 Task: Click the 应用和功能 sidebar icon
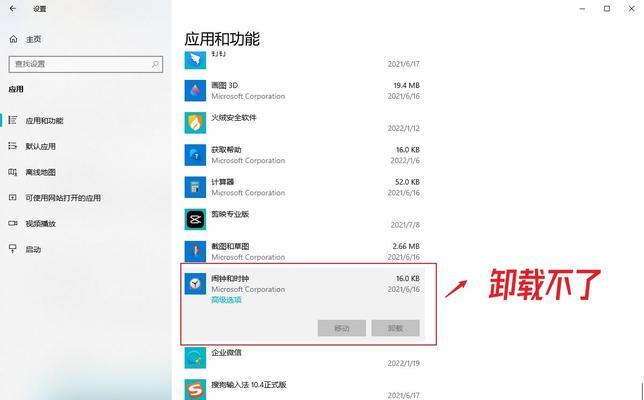[x=13, y=120]
